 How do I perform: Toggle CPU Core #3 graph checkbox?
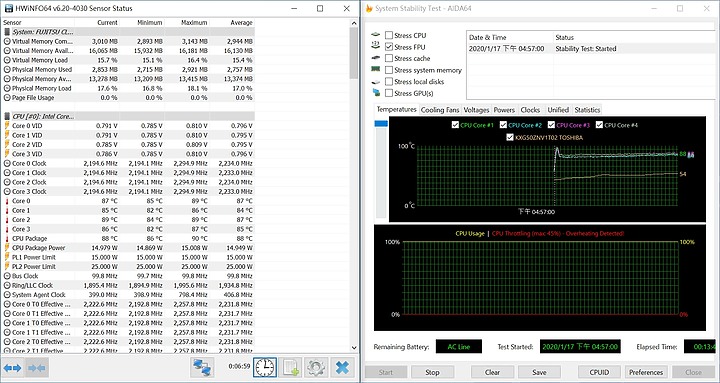point(551,125)
